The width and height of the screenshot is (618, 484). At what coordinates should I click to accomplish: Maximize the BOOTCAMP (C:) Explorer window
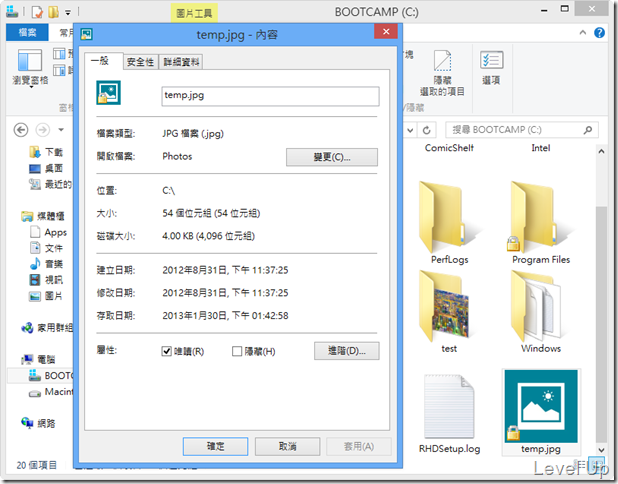tap(564, 9)
